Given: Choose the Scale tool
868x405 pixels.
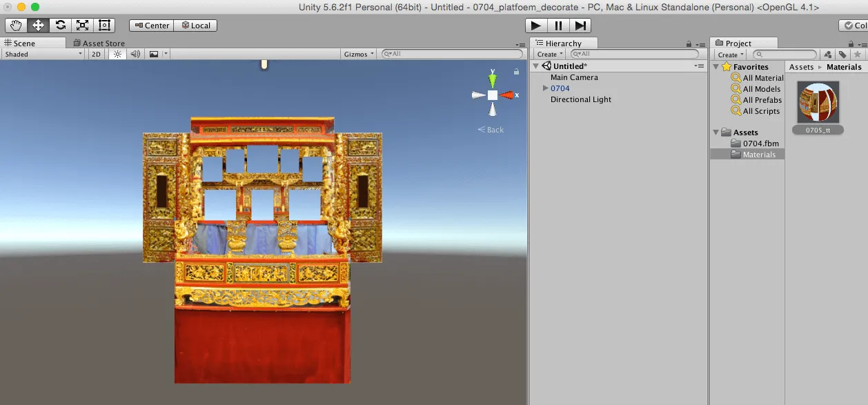Looking at the screenshot, I should (x=83, y=26).
